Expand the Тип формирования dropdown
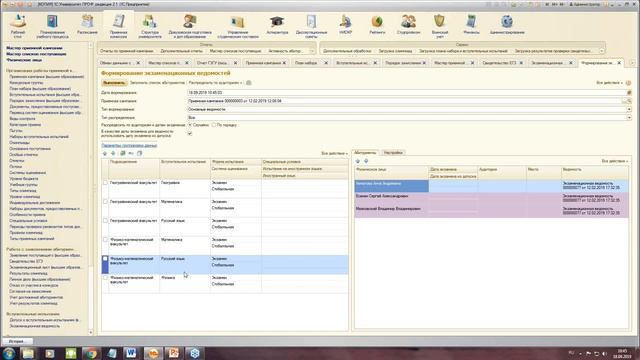 coord(629,109)
